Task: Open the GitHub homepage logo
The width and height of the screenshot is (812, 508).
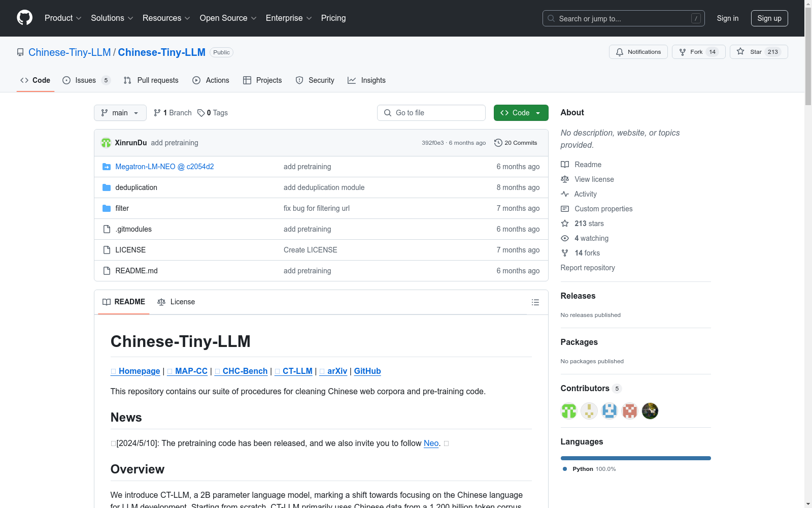Action: pos(24,18)
